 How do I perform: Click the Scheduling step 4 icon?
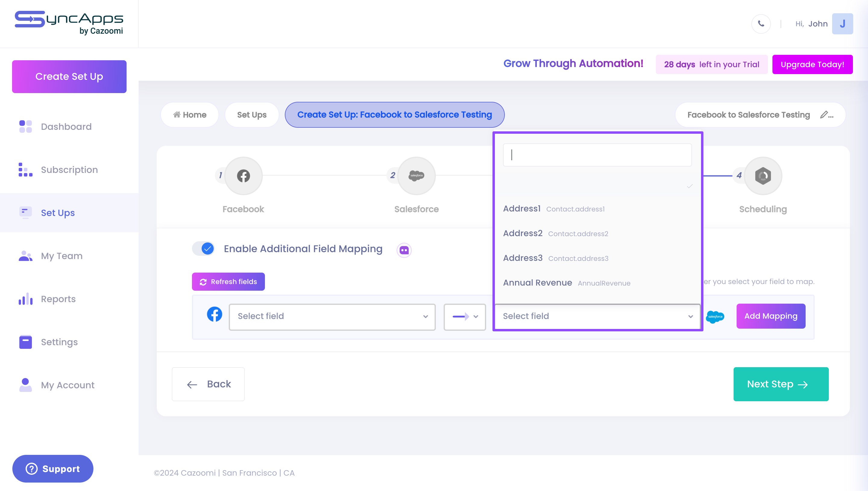pyautogui.click(x=763, y=176)
